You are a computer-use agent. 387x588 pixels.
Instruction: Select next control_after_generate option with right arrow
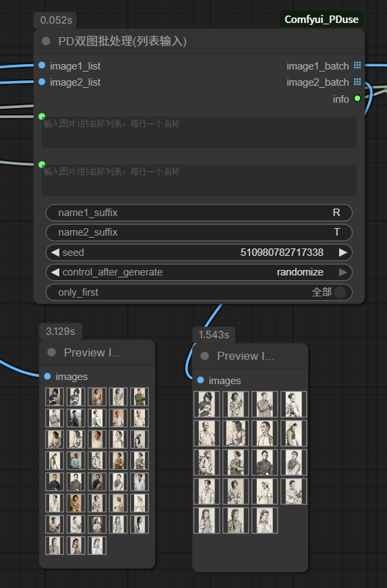tap(343, 272)
